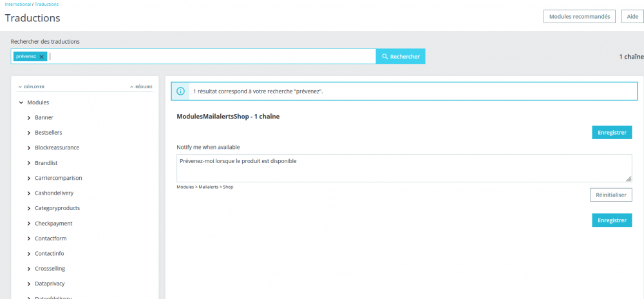Follow the Traductions breadcrumb link
The width and height of the screenshot is (644, 299).
tap(46, 4)
